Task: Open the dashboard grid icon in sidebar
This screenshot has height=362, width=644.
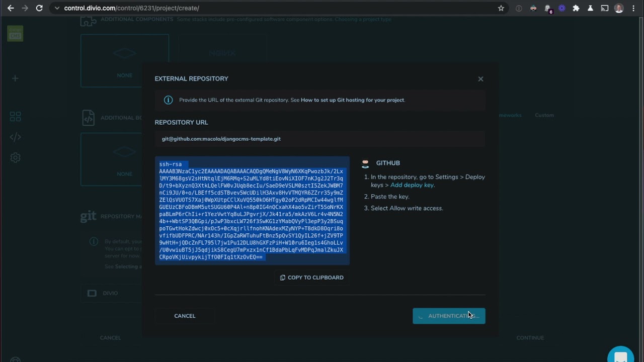Action: point(15,117)
